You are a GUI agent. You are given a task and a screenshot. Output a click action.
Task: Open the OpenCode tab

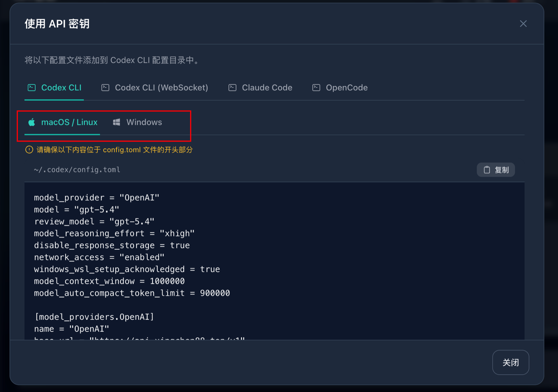[x=340, y=88]
